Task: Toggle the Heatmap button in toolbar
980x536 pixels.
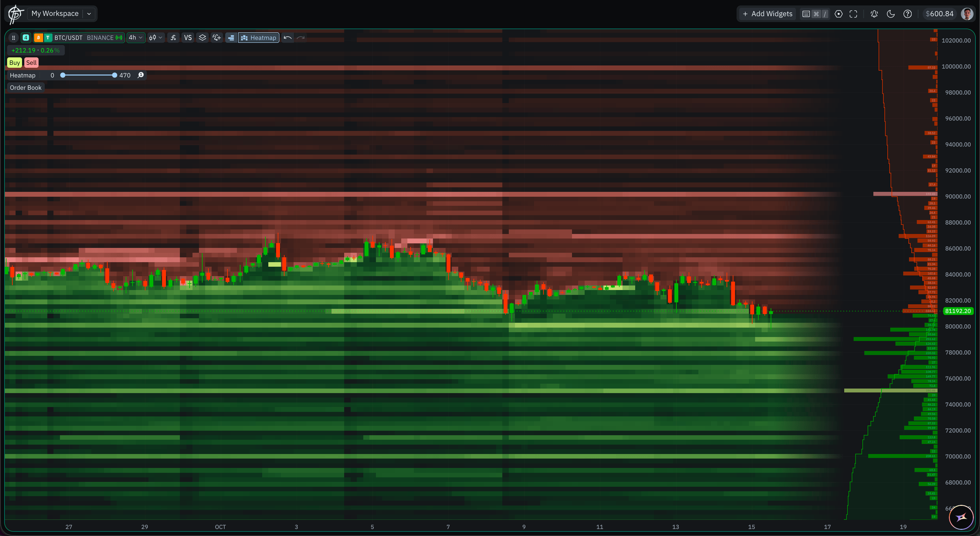Action: coord(259,38)
